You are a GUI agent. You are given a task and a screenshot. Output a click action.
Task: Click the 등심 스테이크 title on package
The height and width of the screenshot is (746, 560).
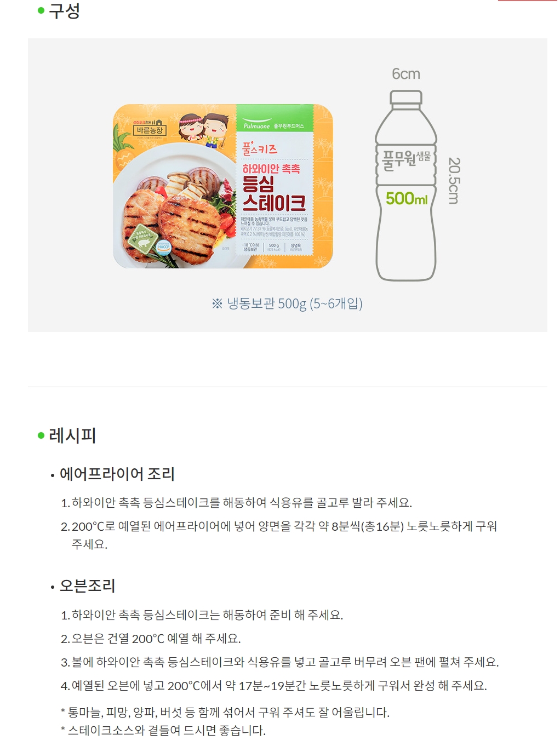(274, 194)
